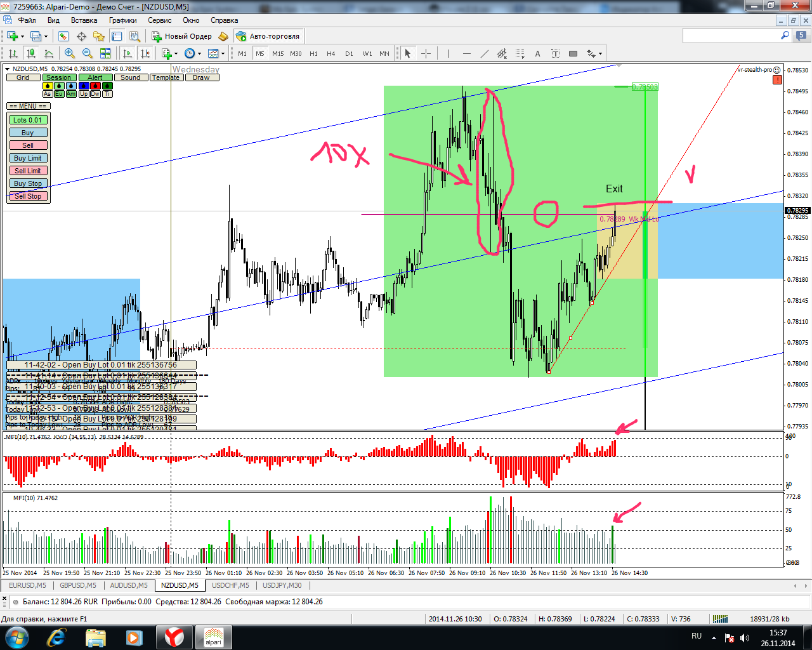Image resolution: width=812 pixels, height=650 pixels.
Task: Toggle the Am session button
Action: click(71, 94)
